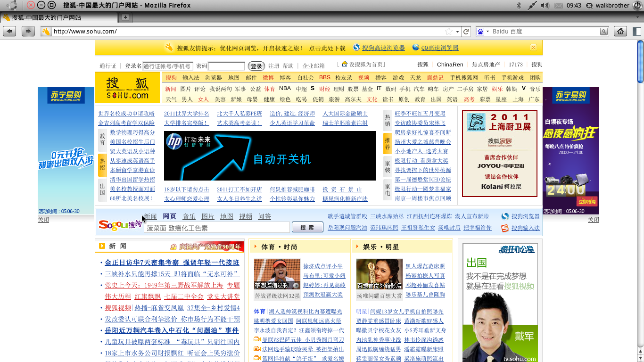Open a new tab with the plus button
The width and height of the screenshot is (644, 362).
(x=125, y=17)
